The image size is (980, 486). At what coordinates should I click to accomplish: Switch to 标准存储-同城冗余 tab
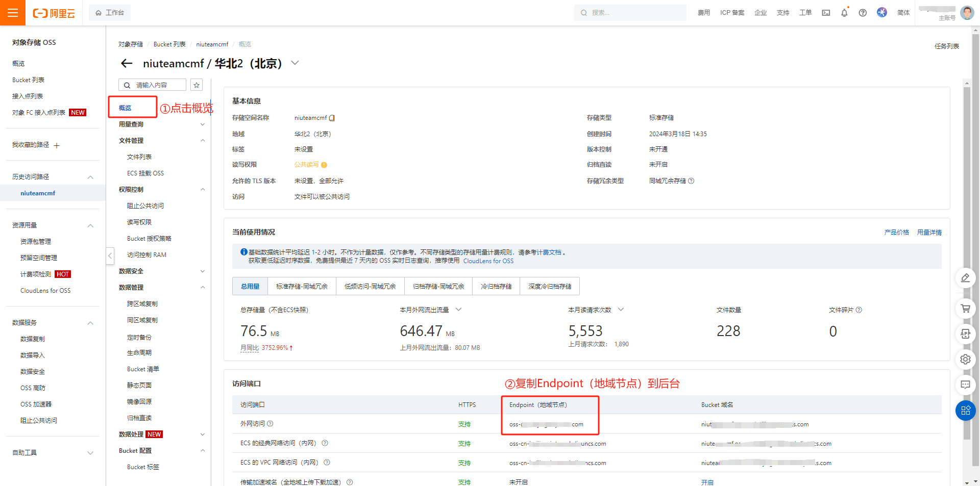(x=302, y=287)
